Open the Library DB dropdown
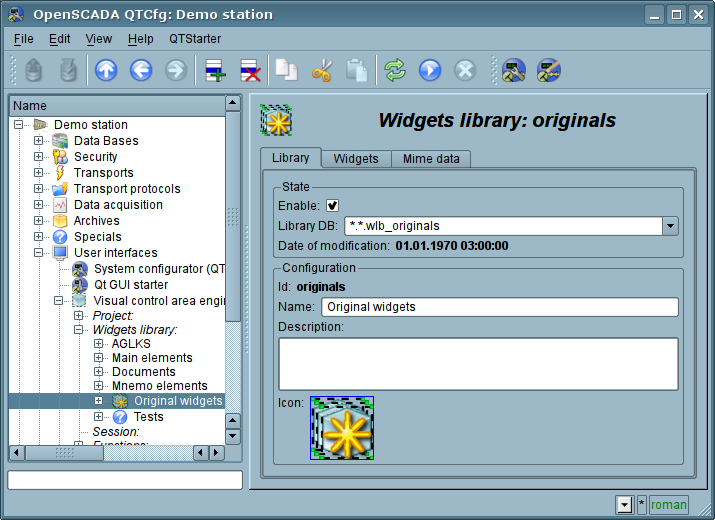Screen dimensions: 715x520 pyautogui.click(x=670, y=226)
